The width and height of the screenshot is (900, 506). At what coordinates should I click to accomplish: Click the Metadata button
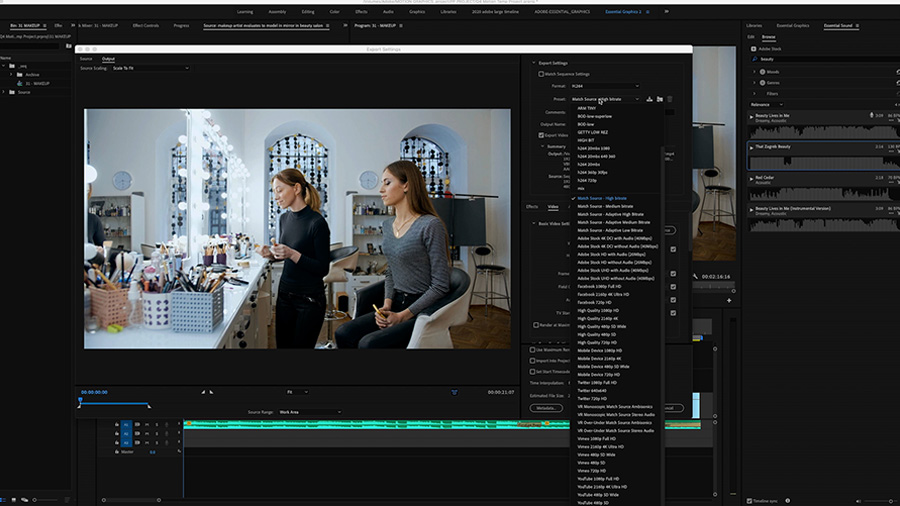546,408
